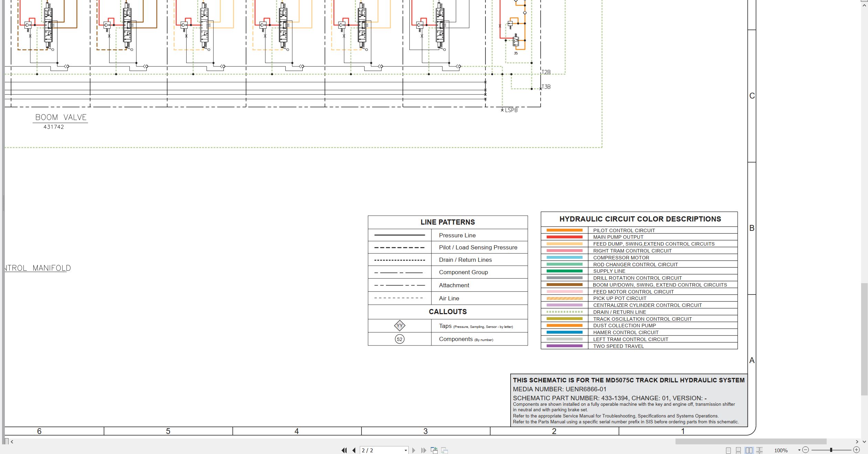The height and width of the screenshot is (454, 868).
Task: Switch to single page layout
Action: [728, 450]
